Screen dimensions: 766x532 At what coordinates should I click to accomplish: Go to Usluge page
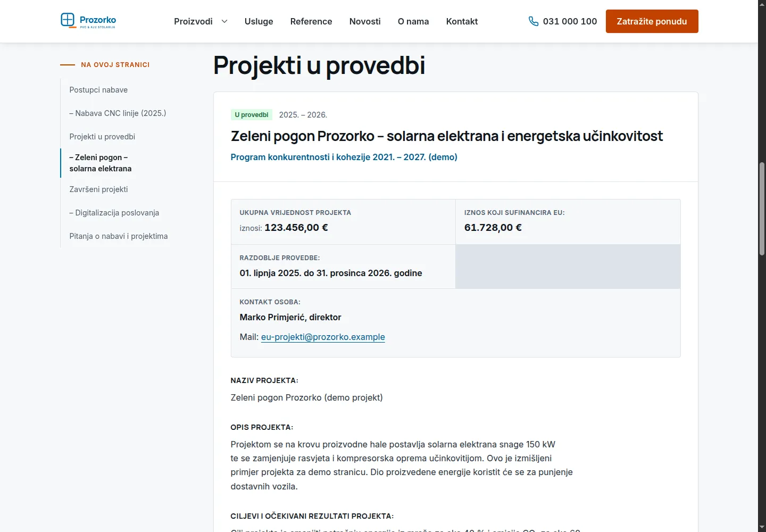pyautogui.click(x=259, y=21)
